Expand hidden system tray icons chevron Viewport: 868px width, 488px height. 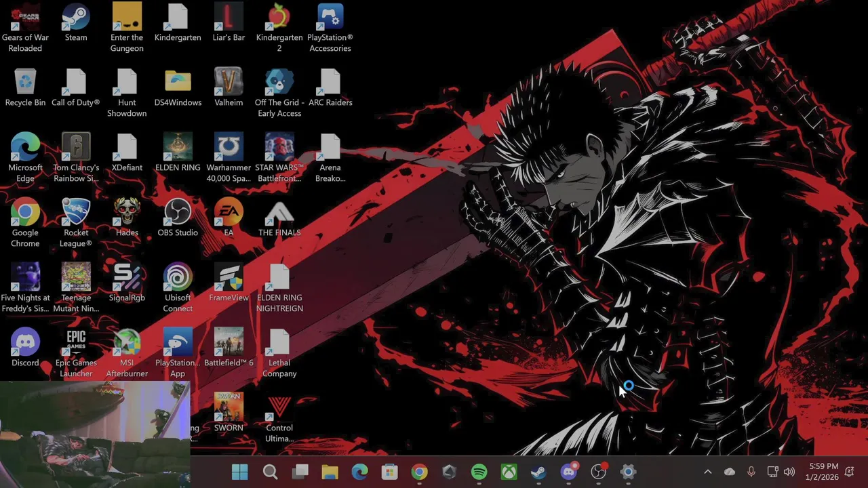click(x=708, y=472)
